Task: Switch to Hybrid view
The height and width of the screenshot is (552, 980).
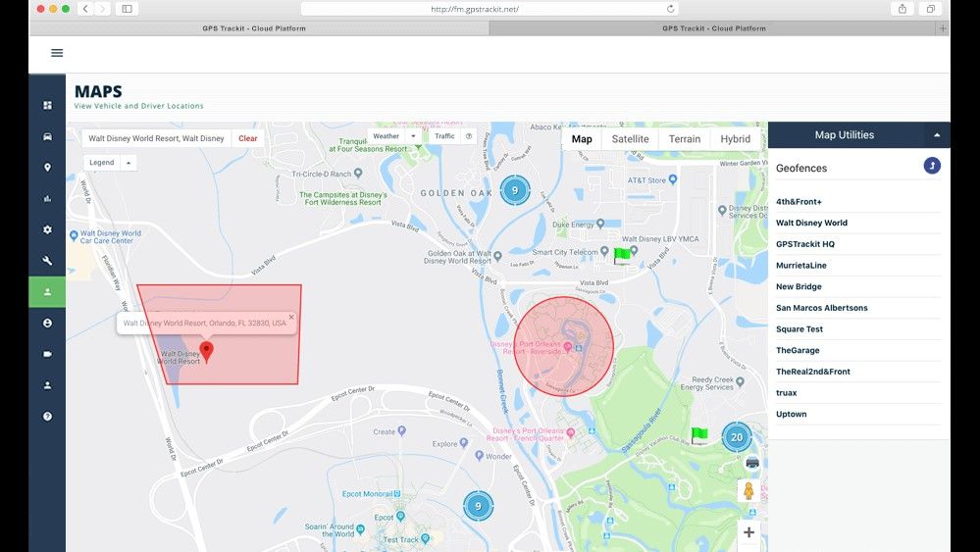Action: [735, 139]
